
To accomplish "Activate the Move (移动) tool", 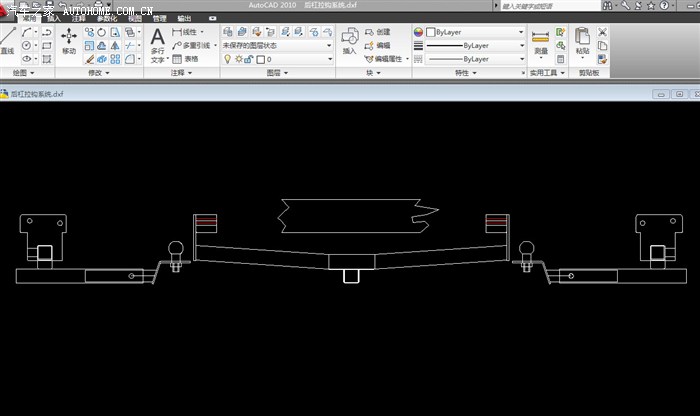I will click(x=68, y=40).
